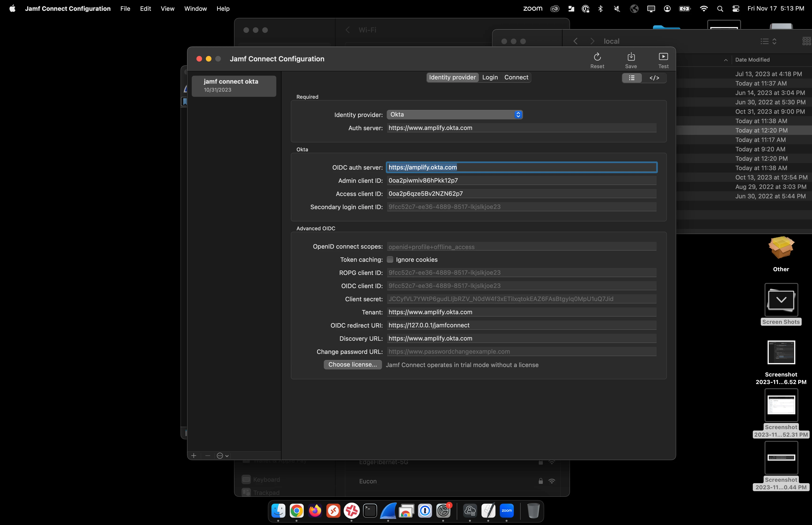This screenshot has height=525, width=812.
Task: Run the Test toolbar button
Action: click(663, 60)
